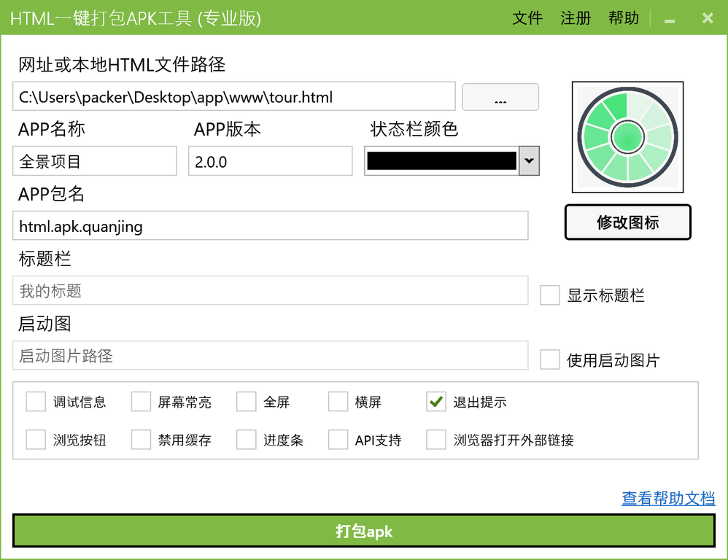This screenshot has height=560, width=728.
Task: Click the app icon preview image
Action: (627, 137)
